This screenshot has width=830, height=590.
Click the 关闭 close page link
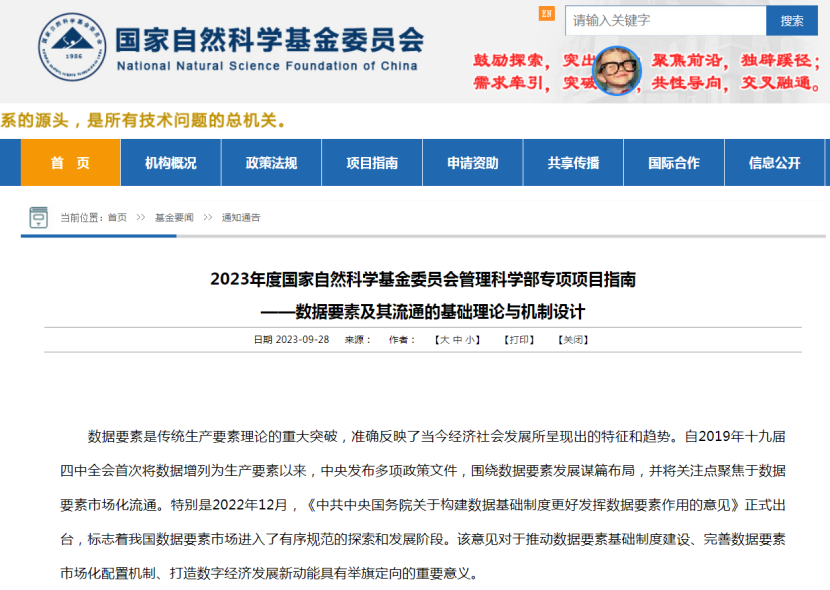pyautogui.click(x=573, y=340)
